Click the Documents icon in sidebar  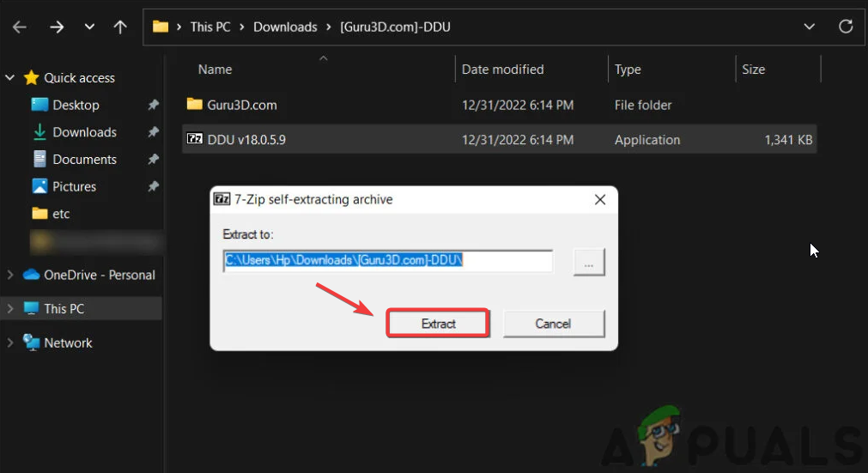tap(39, 159)
